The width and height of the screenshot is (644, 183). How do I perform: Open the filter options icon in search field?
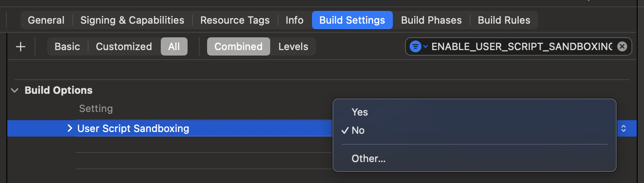pos(418,46)
